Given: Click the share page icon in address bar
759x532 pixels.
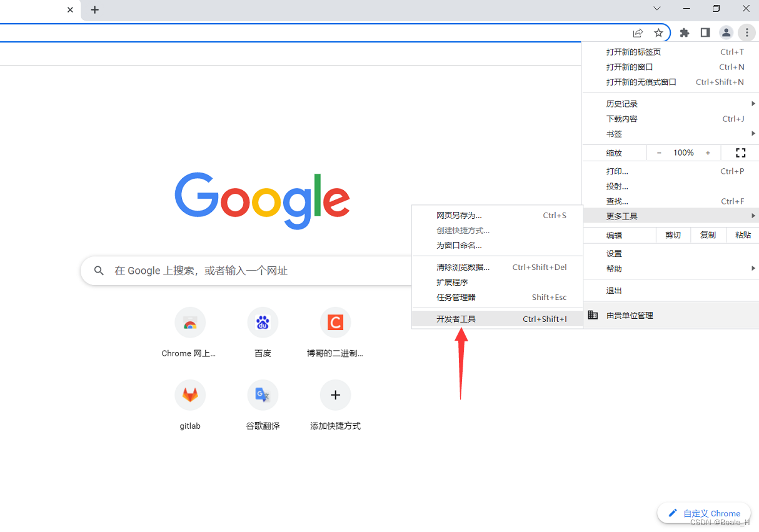Looking at the screenshot, I should [638, 33].
